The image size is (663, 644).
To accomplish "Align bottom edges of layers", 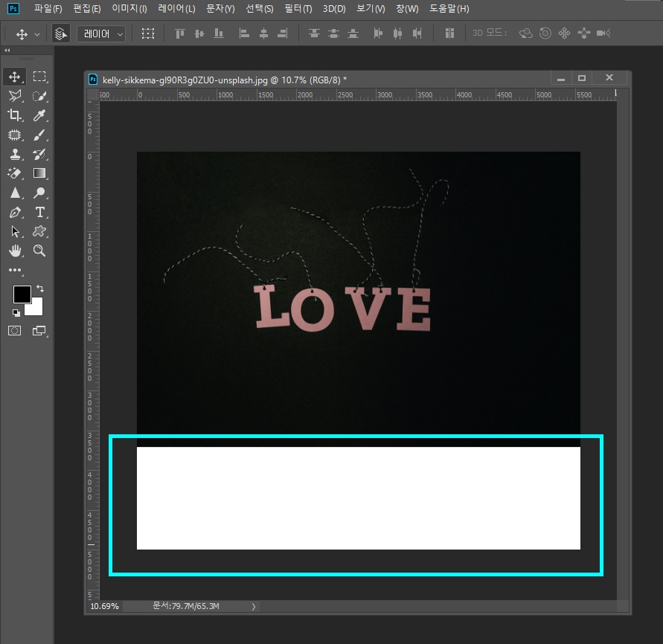I will point(219,33).
